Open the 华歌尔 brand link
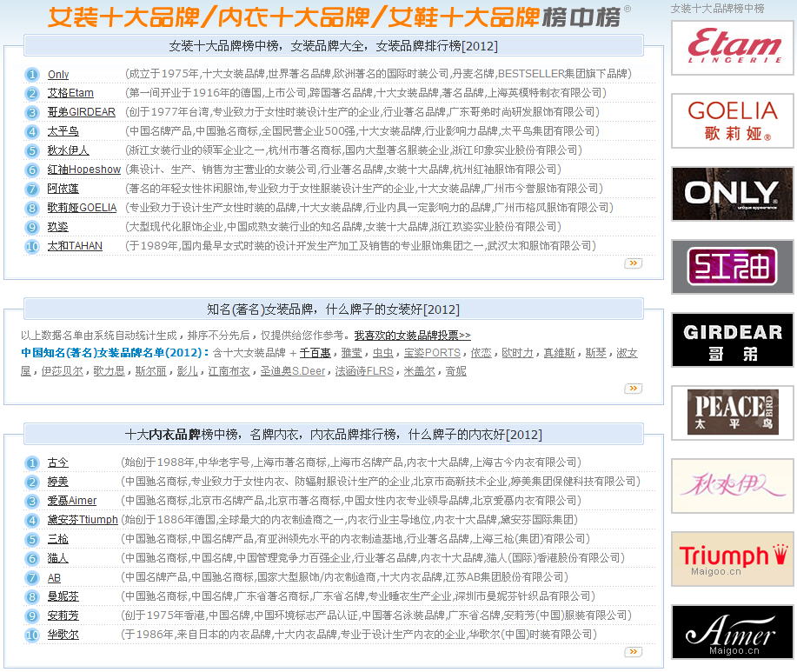This screenshot has width=797, height=672. click(x=63, y=635)
